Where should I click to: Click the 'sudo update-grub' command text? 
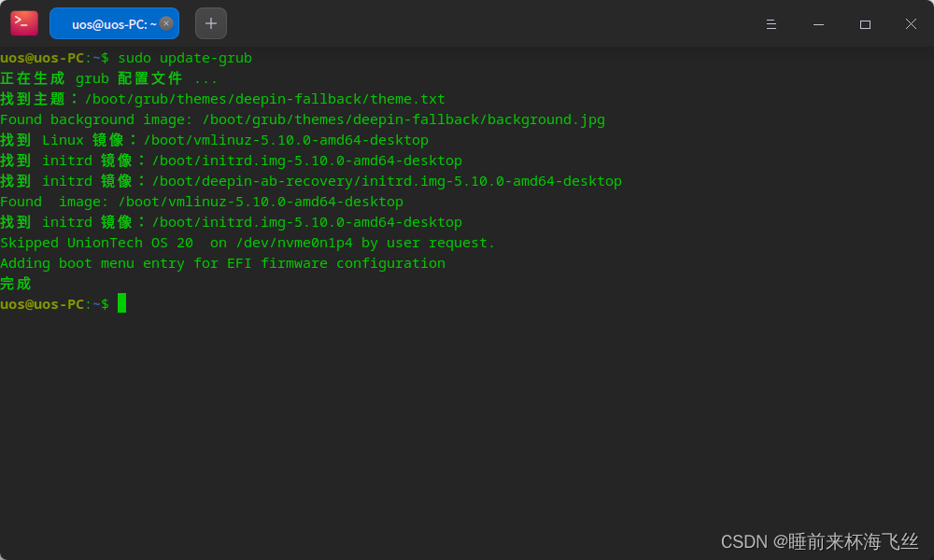[185, 58]
